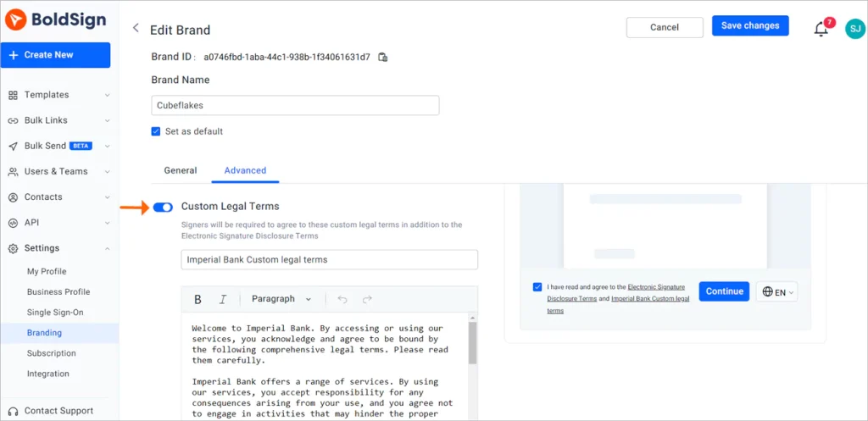The width and height of the screenshot is (868, 421).
Task: Click the Bulk Send paper-plane icon
Action: point(13,146)
